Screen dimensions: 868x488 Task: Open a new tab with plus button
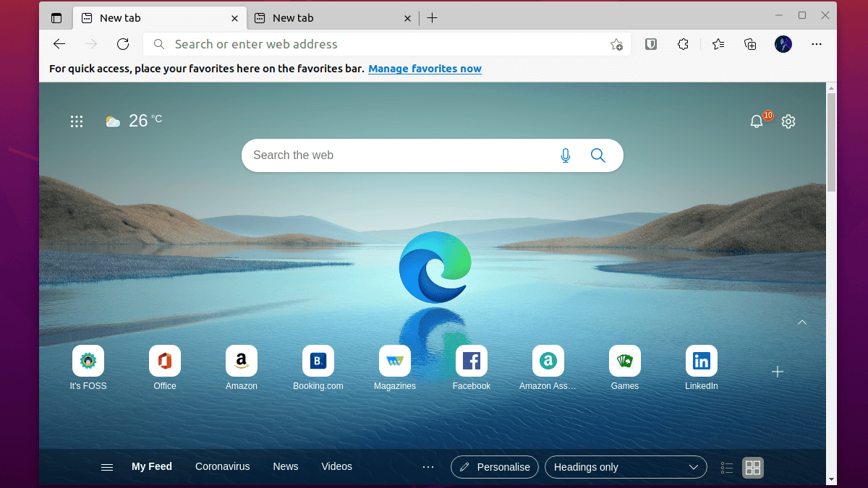(x=432, y=18)
